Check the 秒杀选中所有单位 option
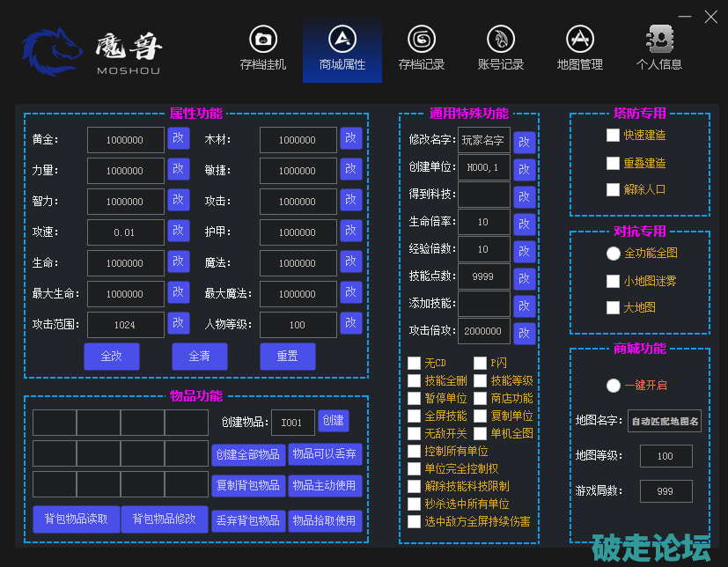This screenshot has width=728, height=567. click(415, 504)
